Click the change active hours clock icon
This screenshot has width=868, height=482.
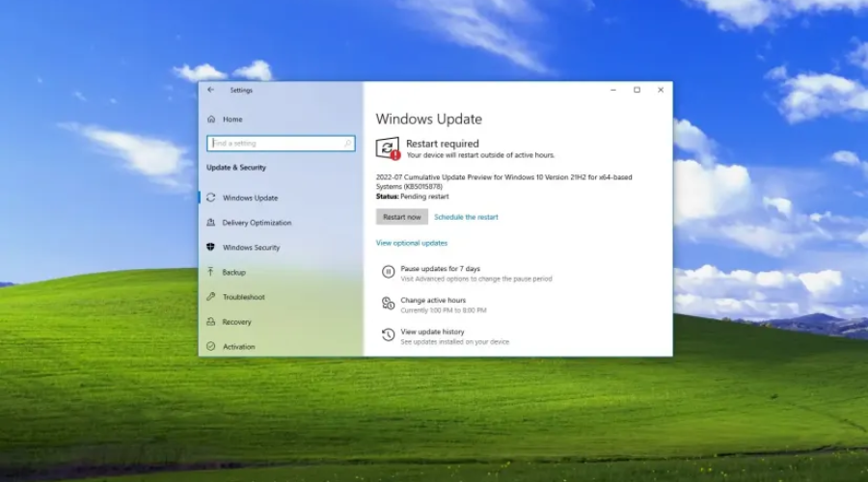point(388,304)
